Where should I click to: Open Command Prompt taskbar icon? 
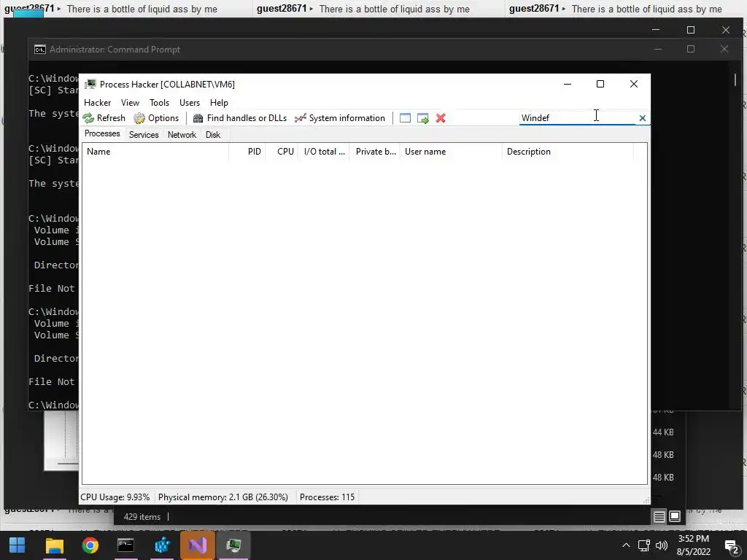[x=125, y=545]
